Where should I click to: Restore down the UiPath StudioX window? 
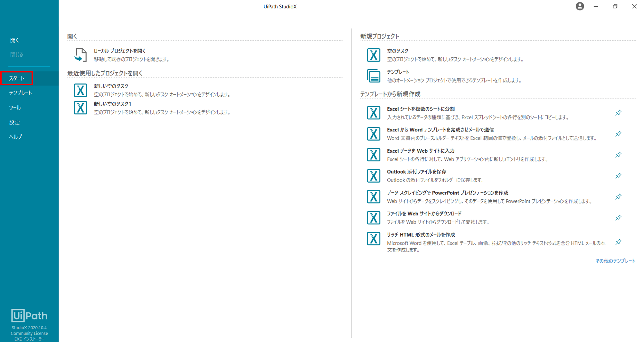click(615, 6)
